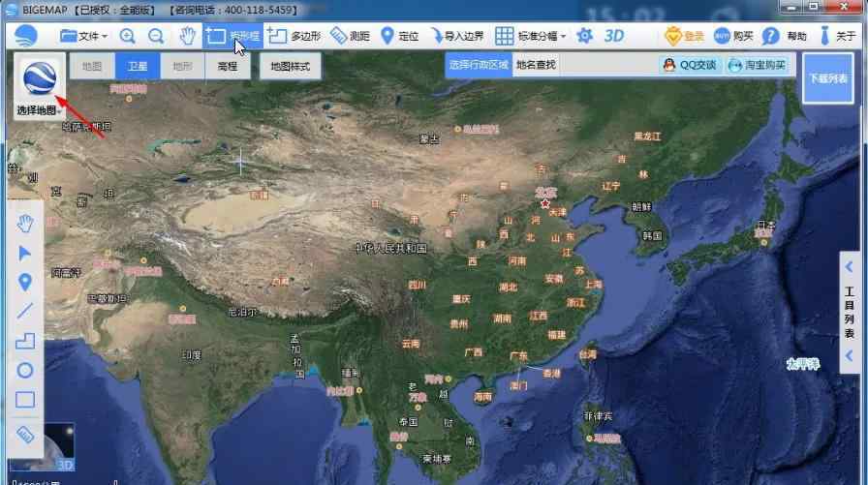Switch to the 地形 terrain tab
Screen dimensions: 868x485
point(182,67)
